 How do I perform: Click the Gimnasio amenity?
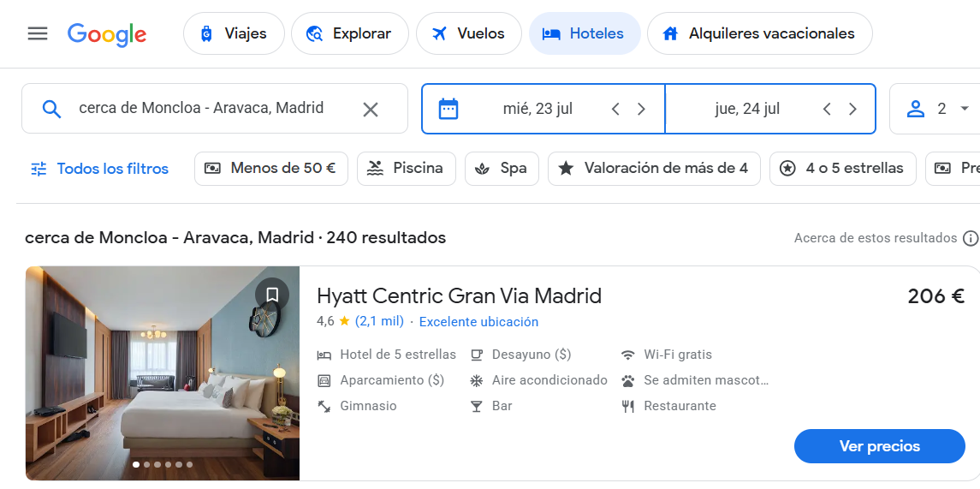[357, 407]
